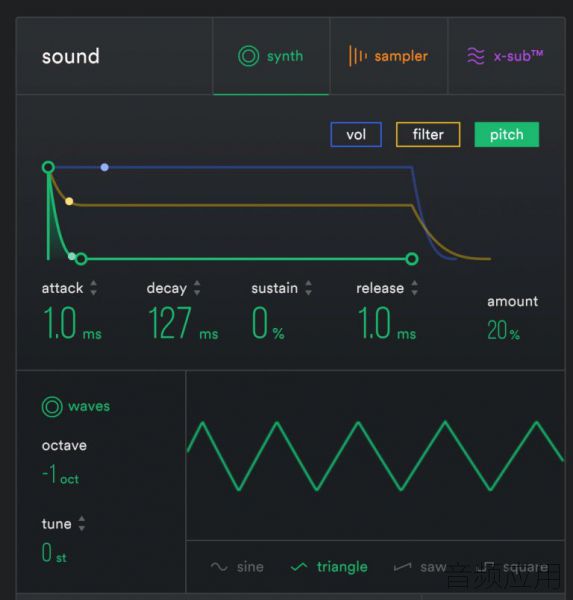
Task: Click the sound panel title
Action: click(x=71, y=56)
